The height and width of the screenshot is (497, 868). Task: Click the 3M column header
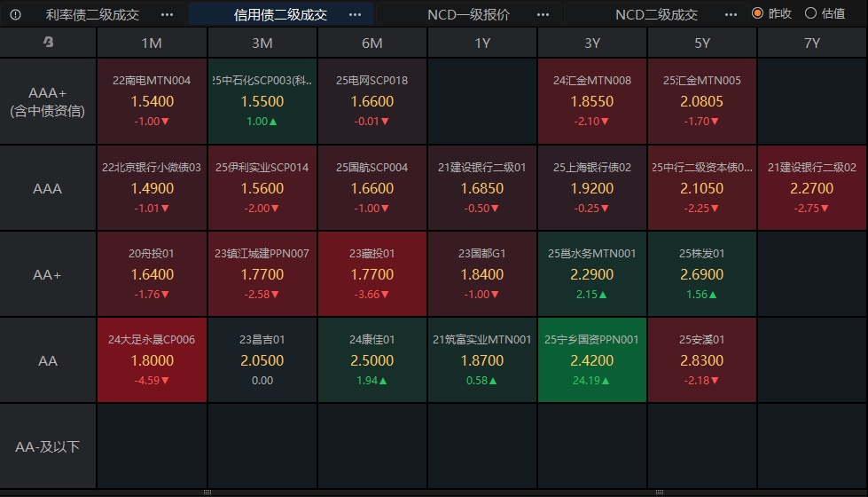coord(262,43)
